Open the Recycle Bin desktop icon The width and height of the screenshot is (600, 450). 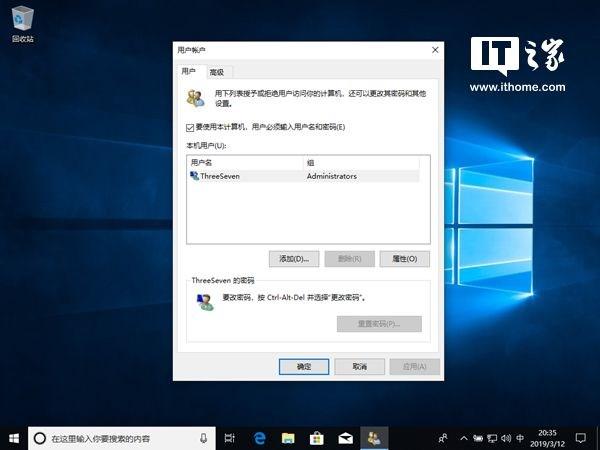[23, 23]
